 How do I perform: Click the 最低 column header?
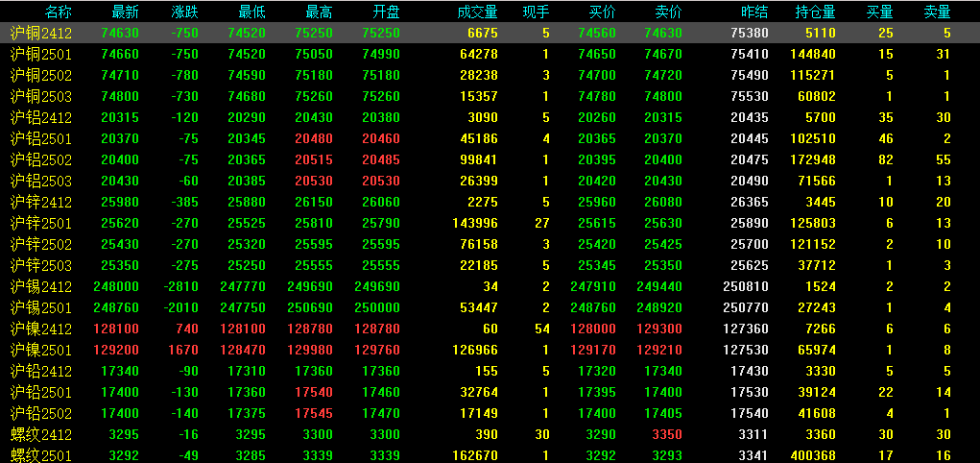point(251,12)
